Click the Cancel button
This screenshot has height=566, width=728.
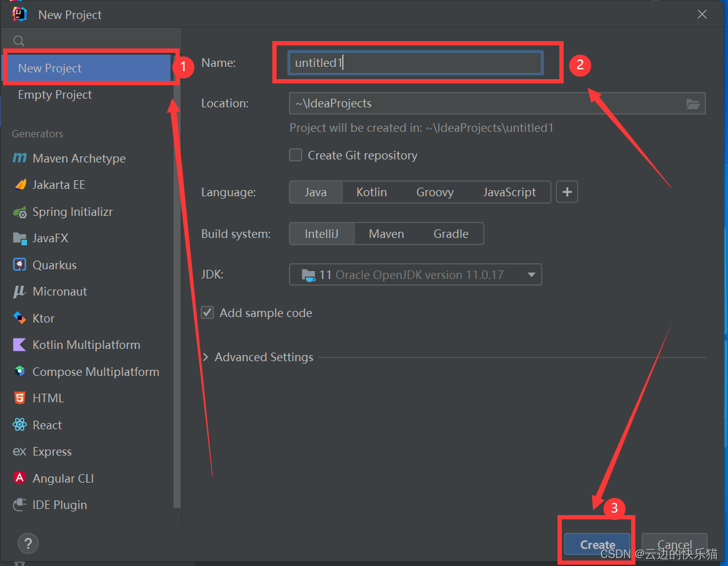click(x=675, y=543)
